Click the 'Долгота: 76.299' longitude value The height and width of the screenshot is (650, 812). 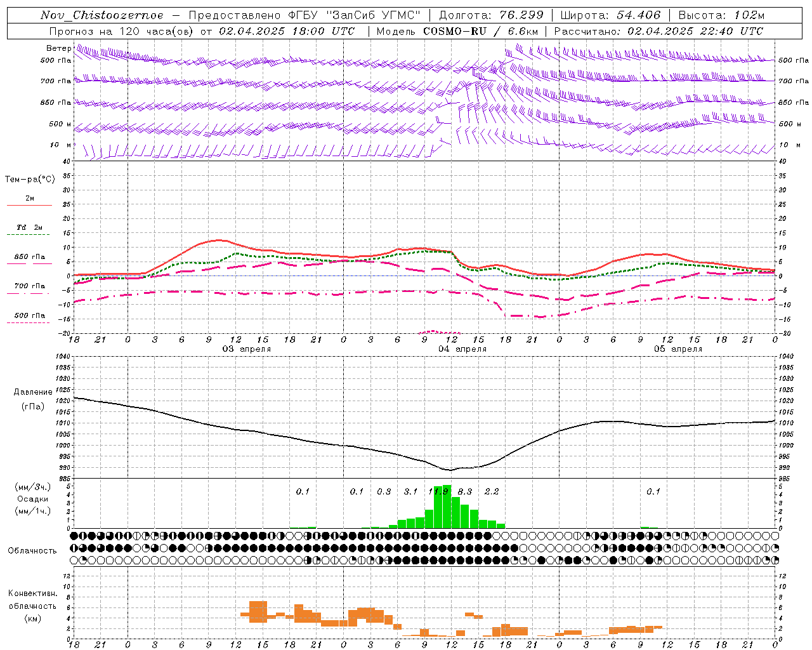tap(491, 15)
